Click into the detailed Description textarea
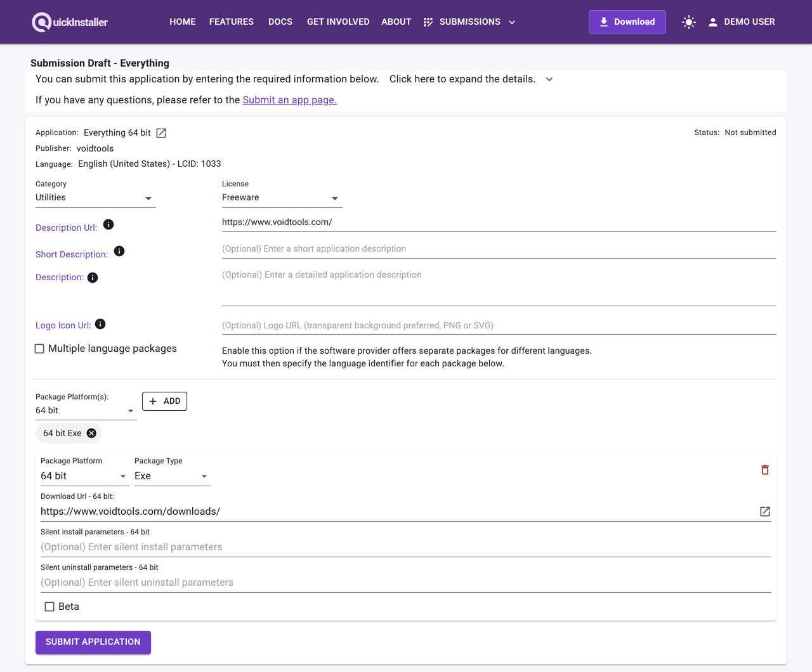The height and width of the screenshot is (672, 812). (499, 287)
